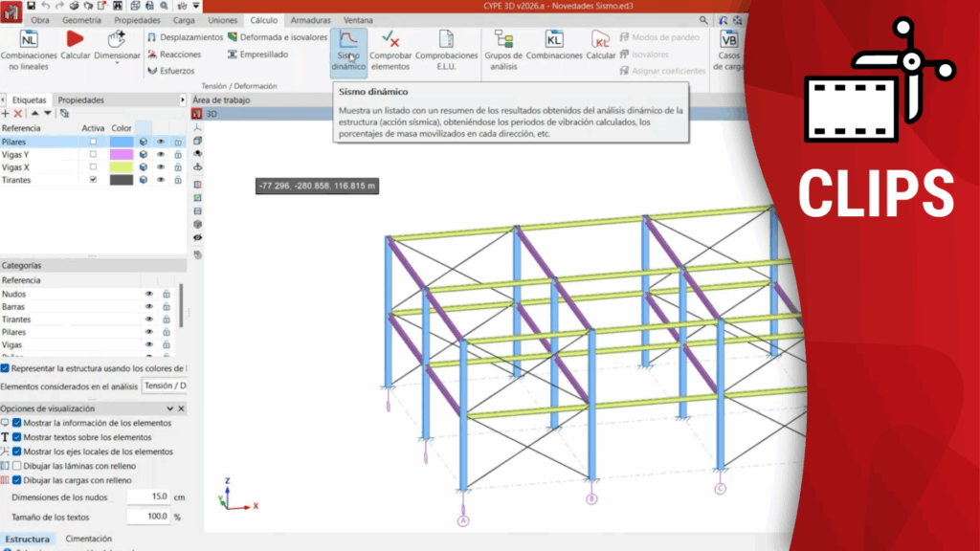Click the red Calcular play icon
The width and height of the screenshot is (980, 551).
(x=75, y=39)
